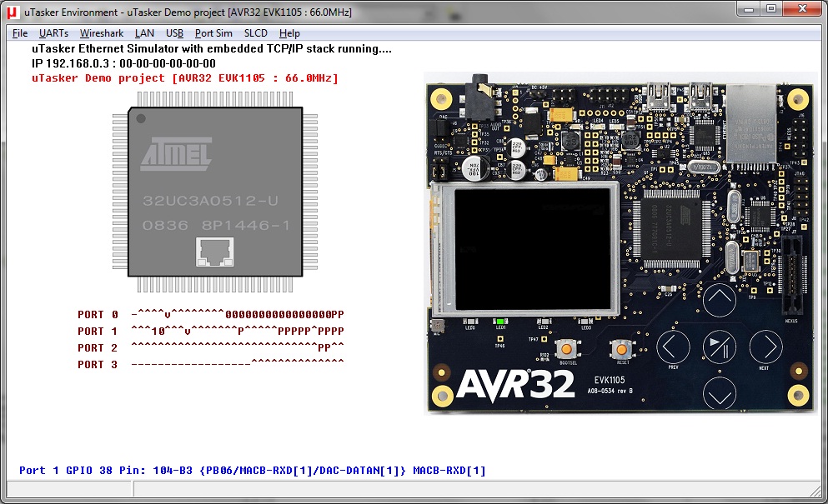Expand the SLCD menu
The image size is (828, 504).
point(256,33)
